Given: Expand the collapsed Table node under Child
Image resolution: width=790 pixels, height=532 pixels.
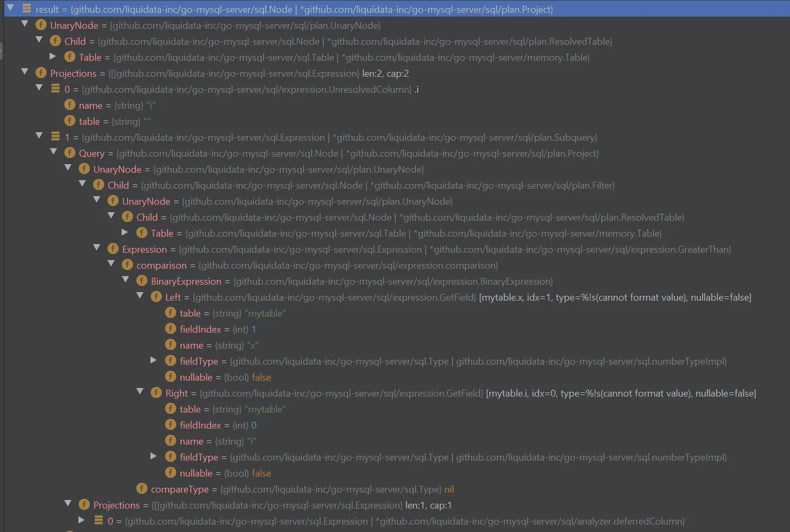Looking at the screenshot, I should (53, 56).
